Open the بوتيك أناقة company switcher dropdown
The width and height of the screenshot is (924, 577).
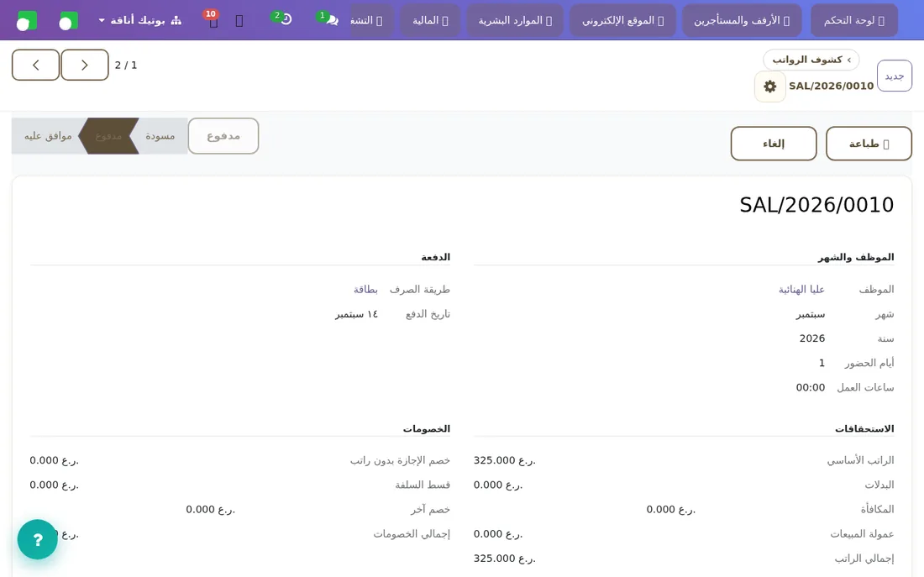[x=140, y=20]
